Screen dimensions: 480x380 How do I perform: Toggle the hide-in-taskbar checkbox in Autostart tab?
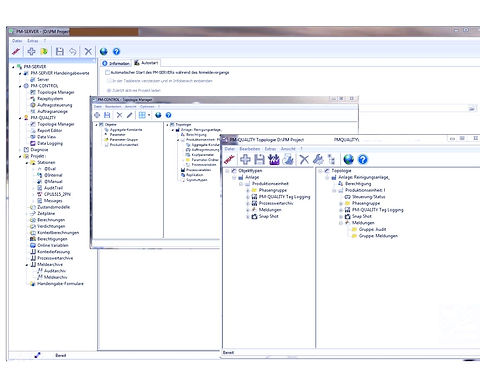[109, 81]
